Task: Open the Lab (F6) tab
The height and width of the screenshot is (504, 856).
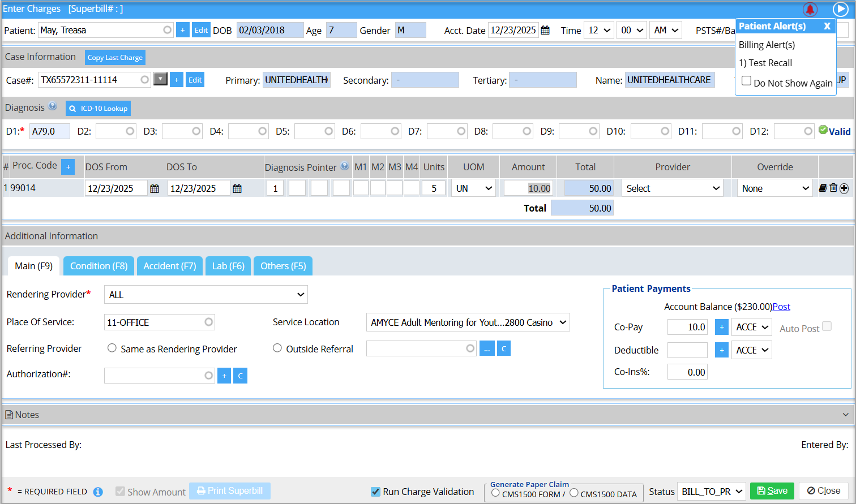Action: [228, 266]
